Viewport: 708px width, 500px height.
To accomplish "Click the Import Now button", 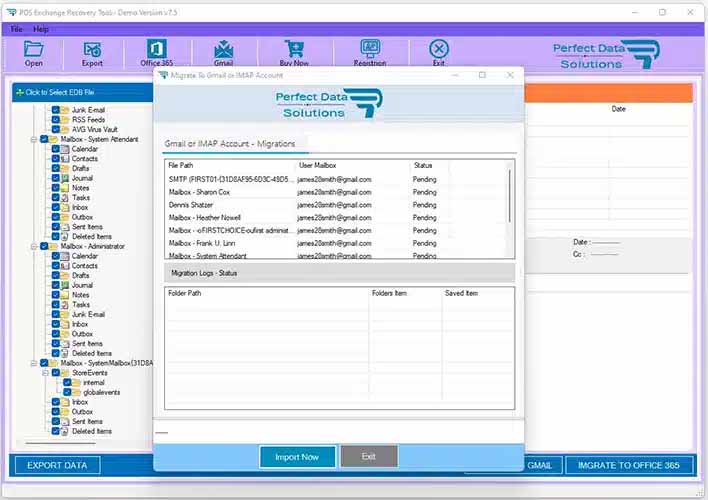I will tap(297, 457).
